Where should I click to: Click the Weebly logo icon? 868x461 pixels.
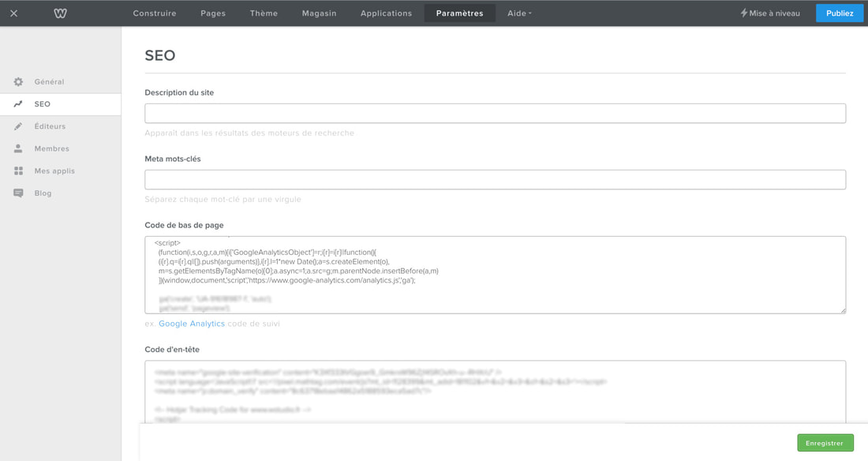pos(61,13)
